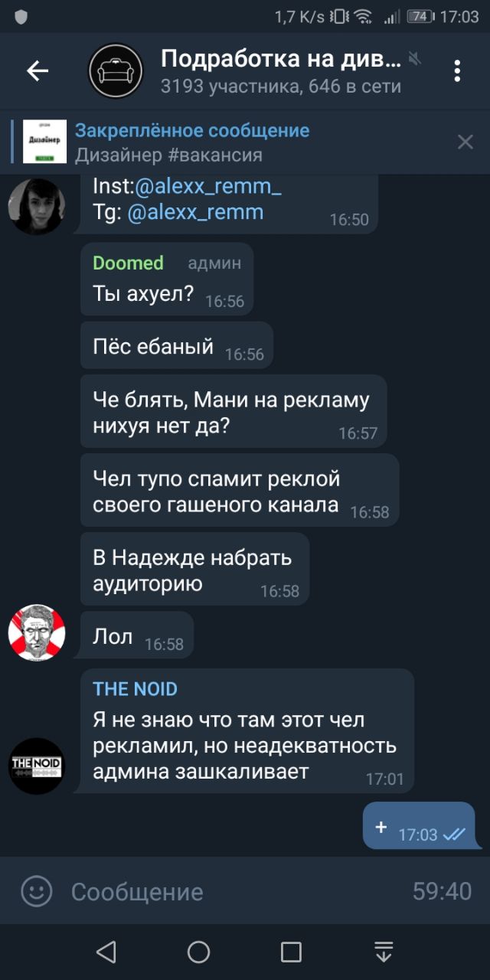Screen dimensions: 490x980
Task: Open THE NOID user avatar
Action: [37, 766]
